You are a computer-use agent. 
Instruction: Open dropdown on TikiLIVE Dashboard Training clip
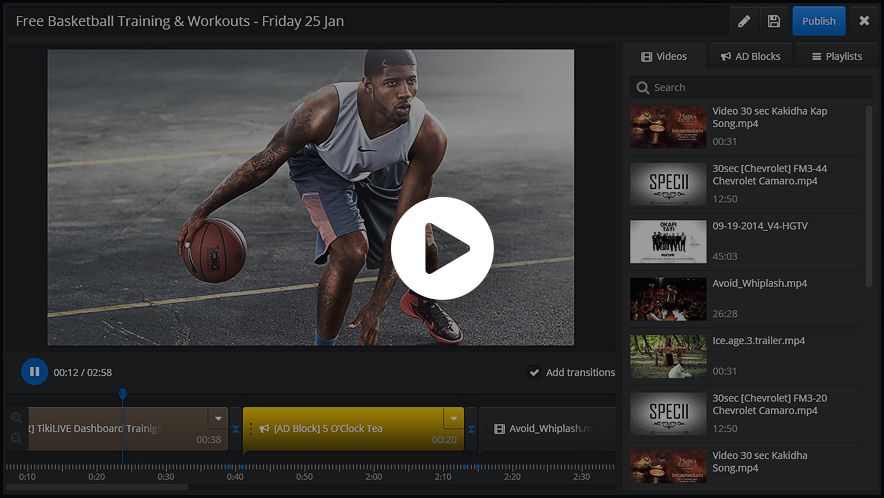[217, 418]
